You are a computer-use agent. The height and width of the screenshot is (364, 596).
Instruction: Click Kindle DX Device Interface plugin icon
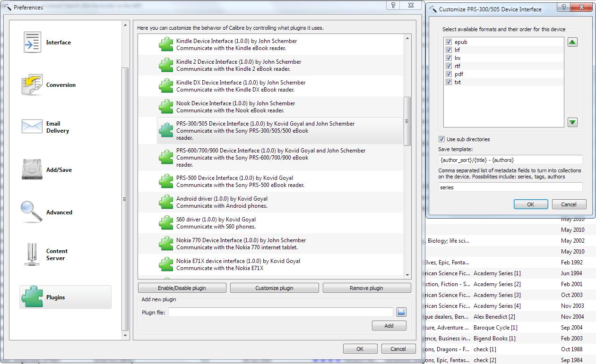point(166,86)
